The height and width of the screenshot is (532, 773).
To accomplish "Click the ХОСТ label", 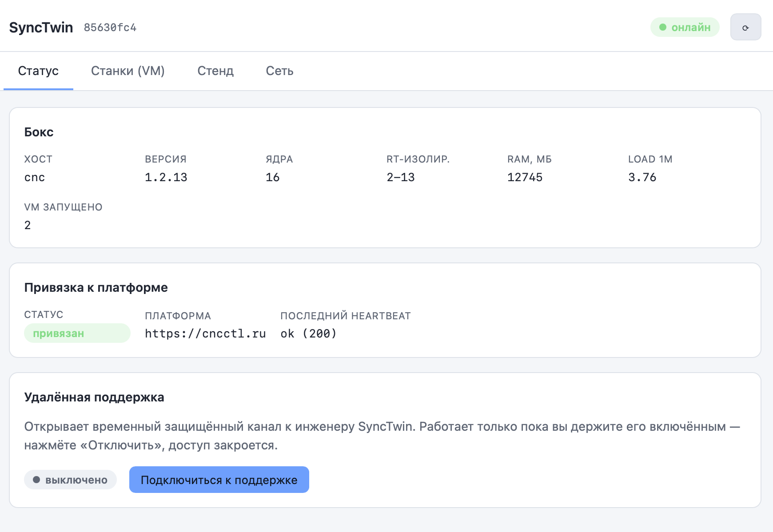I will 38,159.
